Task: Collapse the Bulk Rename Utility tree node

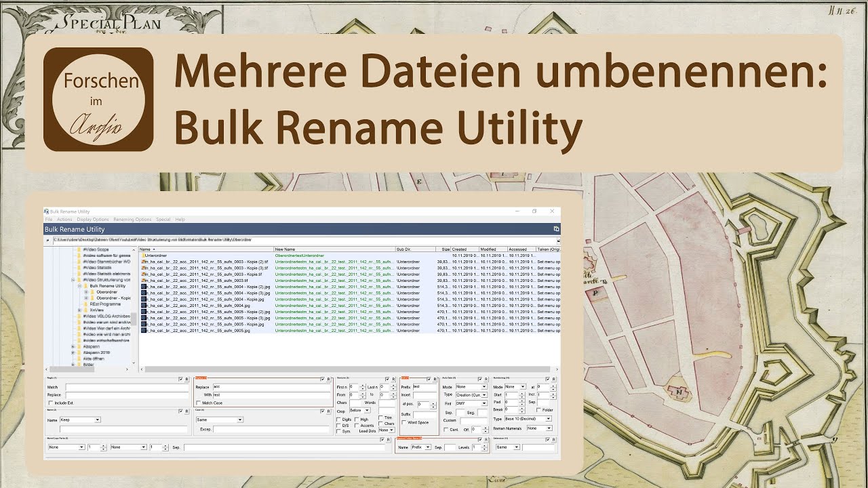Action: click(x=79, y=286)
